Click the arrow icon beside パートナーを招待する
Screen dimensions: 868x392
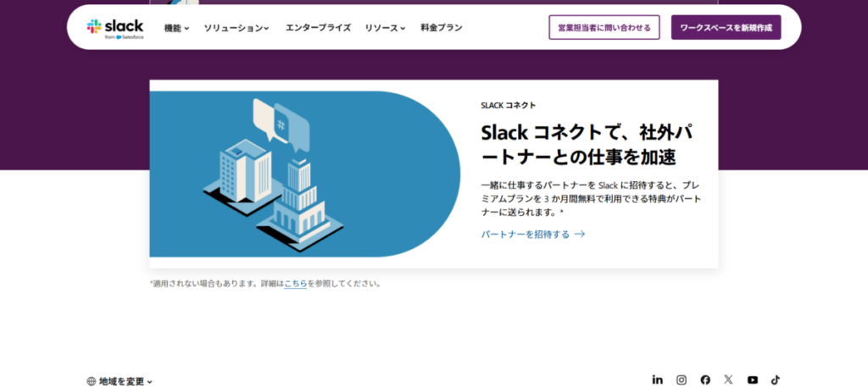coord(580,235)
